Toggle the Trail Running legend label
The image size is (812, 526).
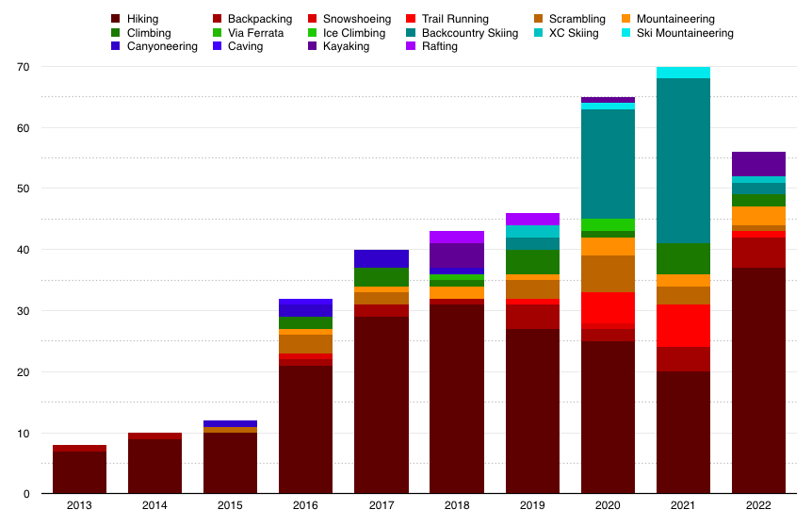click(454, 19)
